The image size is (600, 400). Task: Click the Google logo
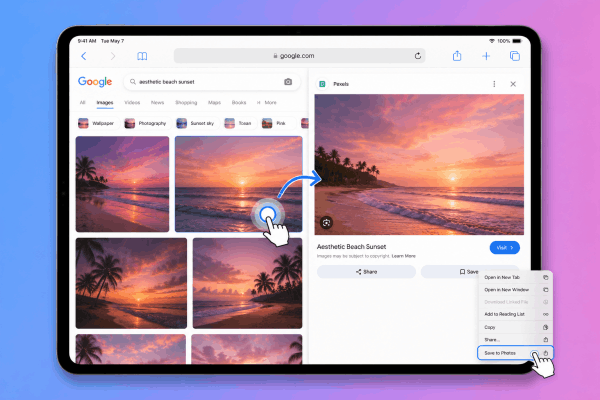tap(95, 82)
